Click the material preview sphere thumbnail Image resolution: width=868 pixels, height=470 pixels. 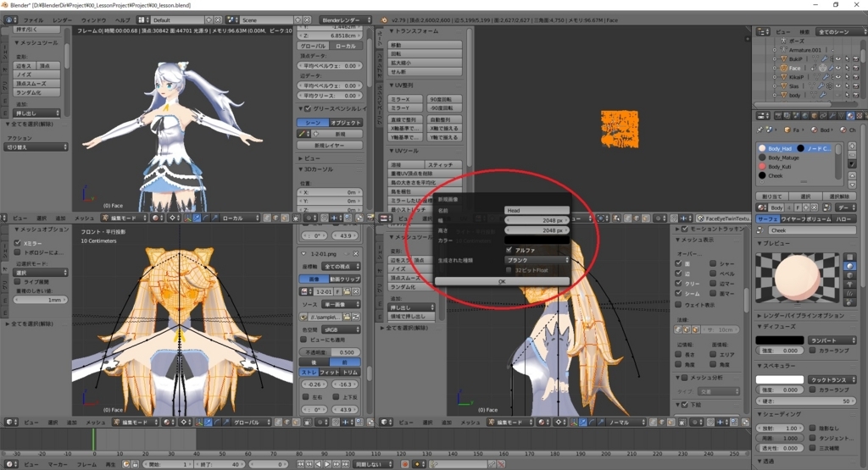[798, 279]
